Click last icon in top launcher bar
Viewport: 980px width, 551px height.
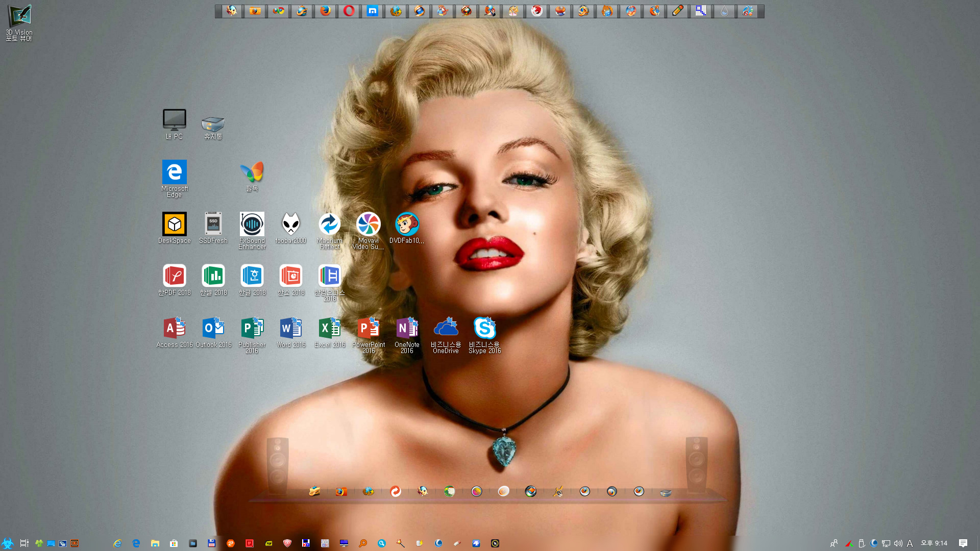pos(748,11)
